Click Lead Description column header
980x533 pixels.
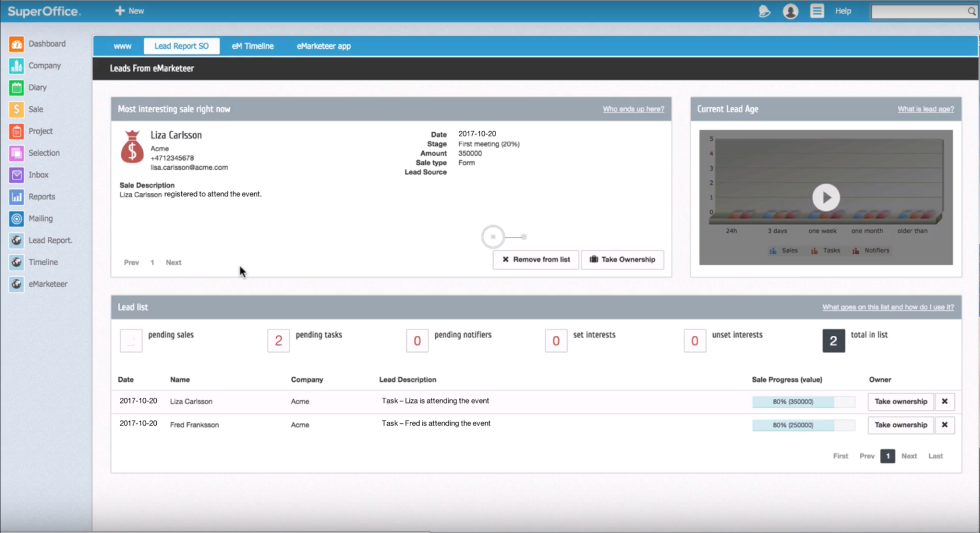(408, 380)
